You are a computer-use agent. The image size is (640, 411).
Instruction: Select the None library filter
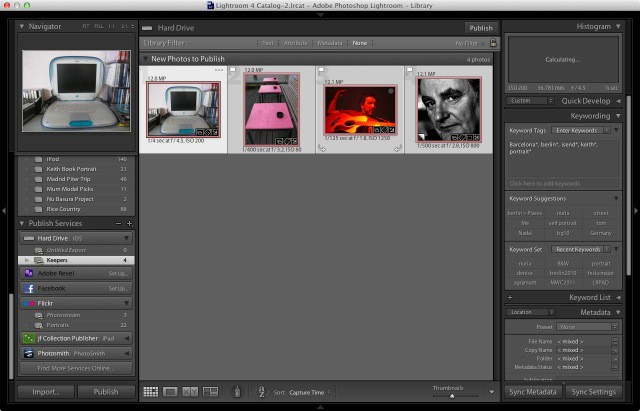coord(360,43)
